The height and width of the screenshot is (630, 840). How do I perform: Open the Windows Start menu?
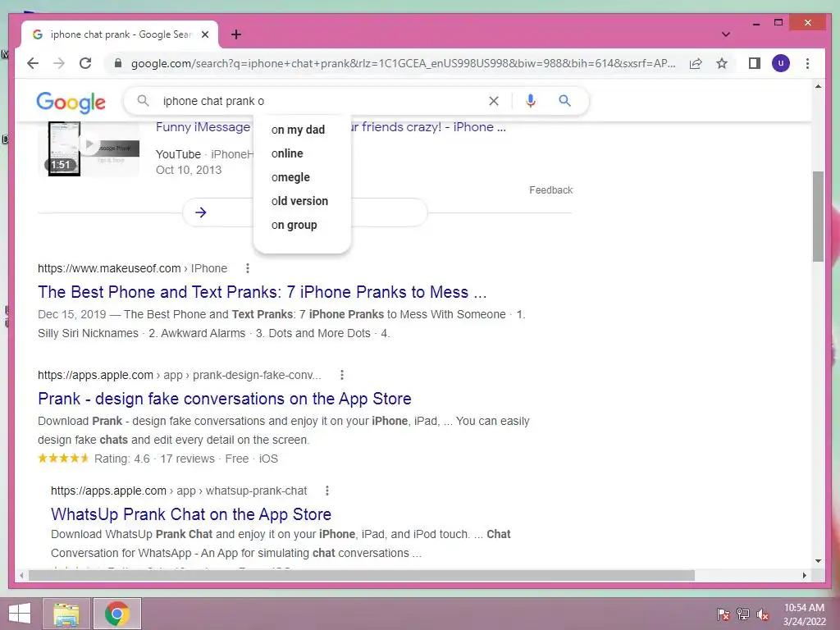pyautogui.click(x=20, y=614)
